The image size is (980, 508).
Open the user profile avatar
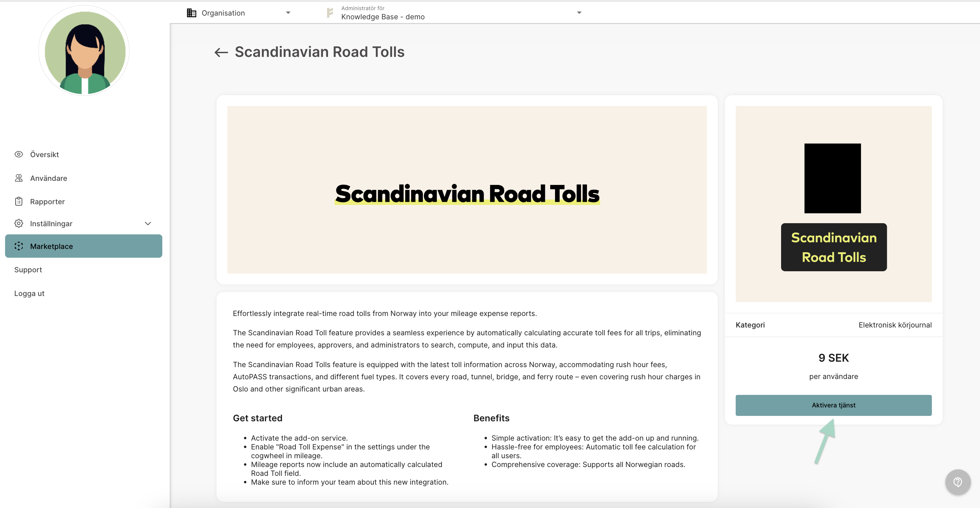84,50
